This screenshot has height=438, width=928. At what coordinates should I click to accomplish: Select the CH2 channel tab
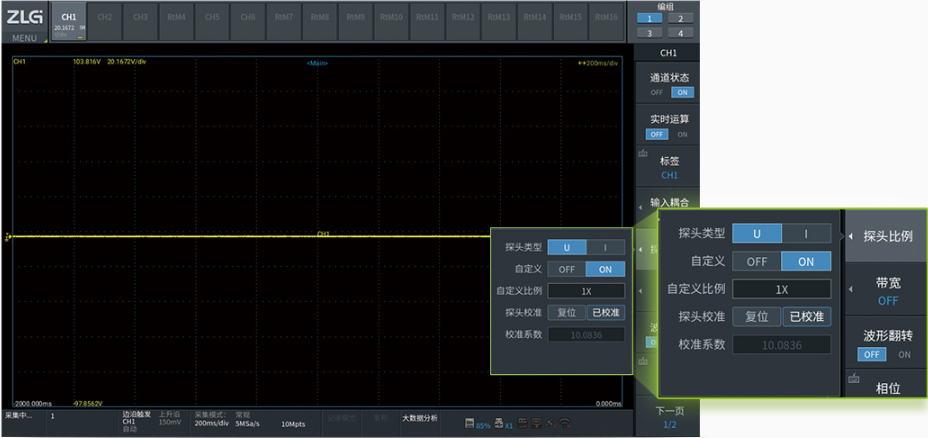[x=104, y=21]
